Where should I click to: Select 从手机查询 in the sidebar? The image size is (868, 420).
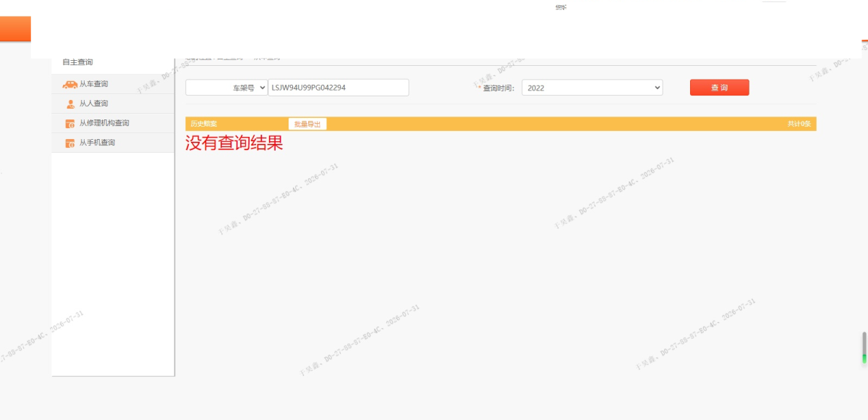(113, 143)
